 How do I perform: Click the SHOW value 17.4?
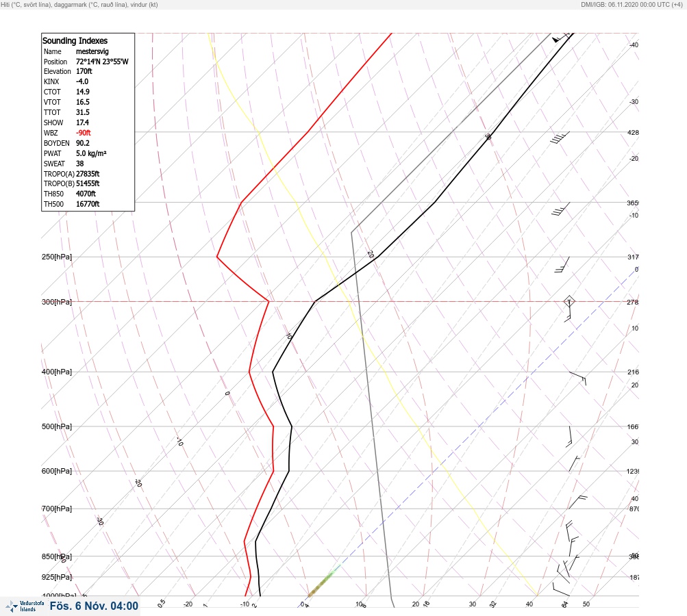(x=82, y=123)
